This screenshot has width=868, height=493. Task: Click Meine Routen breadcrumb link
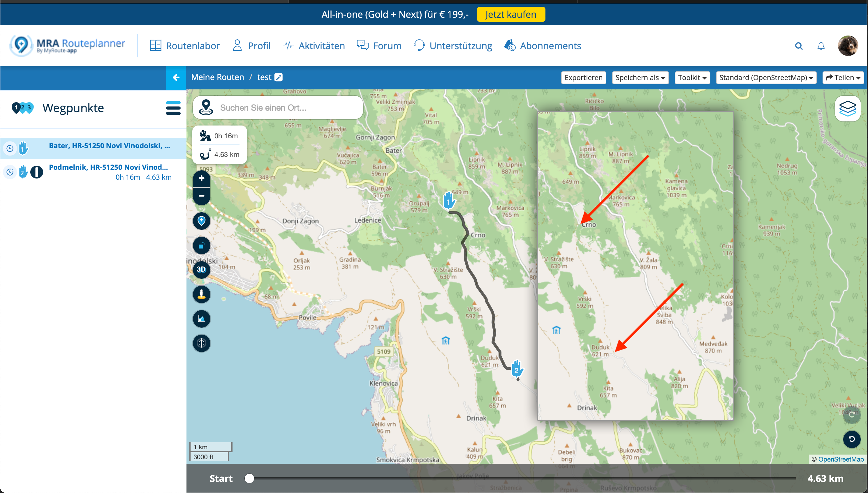[x=217, y=77]
